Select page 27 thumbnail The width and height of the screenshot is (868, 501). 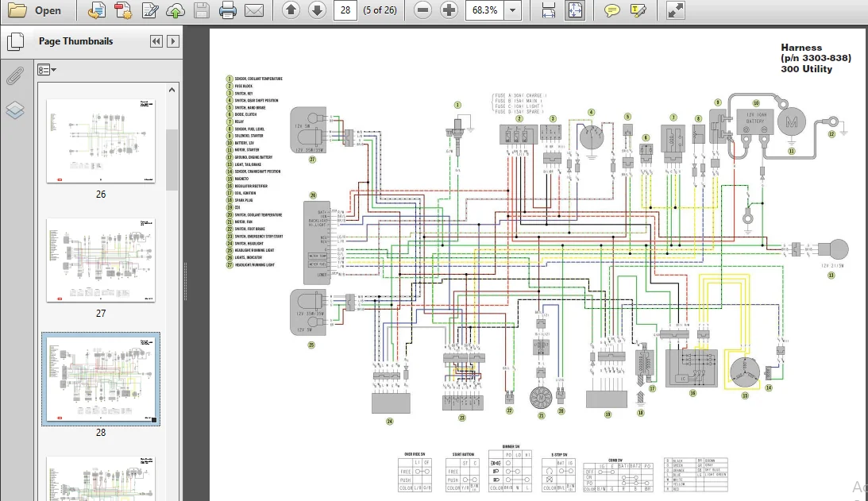101,260
